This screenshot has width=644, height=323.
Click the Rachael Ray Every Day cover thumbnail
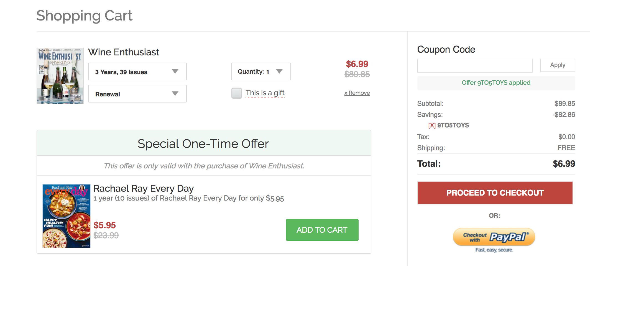click(x=67, y=216)
